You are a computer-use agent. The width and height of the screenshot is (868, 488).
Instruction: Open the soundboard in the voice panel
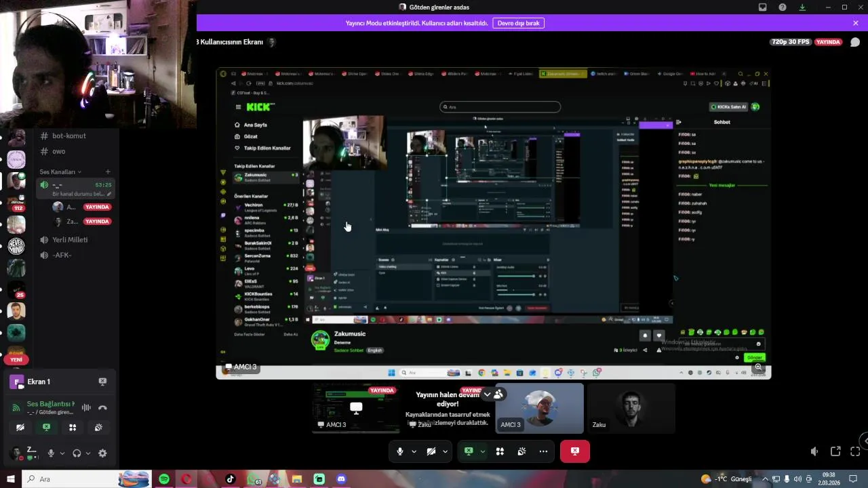pyautogui.click(x=98, y=428)
